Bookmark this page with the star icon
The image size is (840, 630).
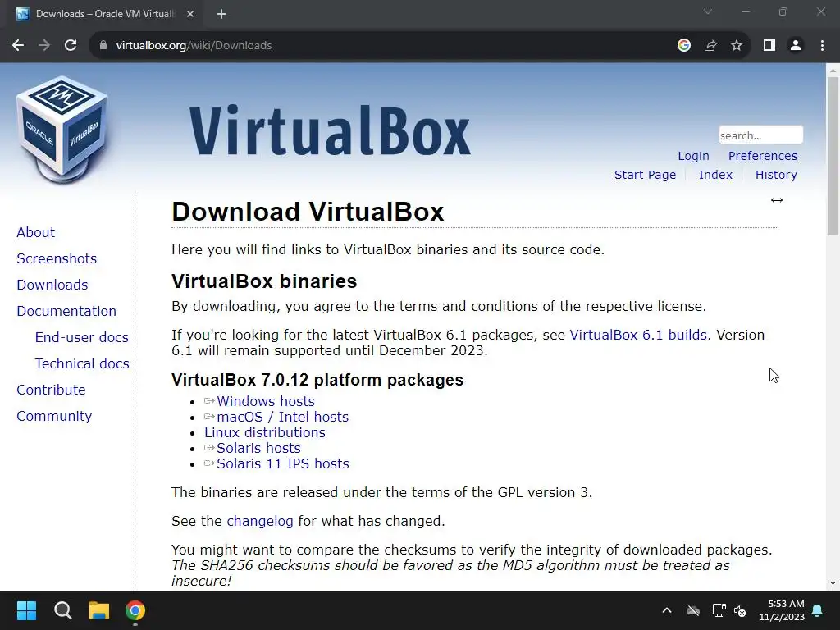[x=737, y=46]
